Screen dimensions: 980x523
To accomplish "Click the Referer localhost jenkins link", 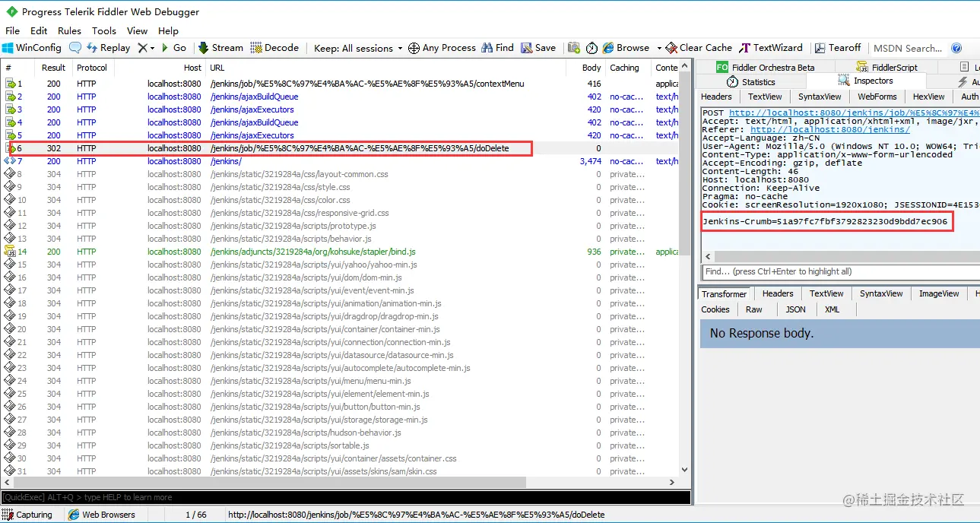I will [x=829, y=130].
